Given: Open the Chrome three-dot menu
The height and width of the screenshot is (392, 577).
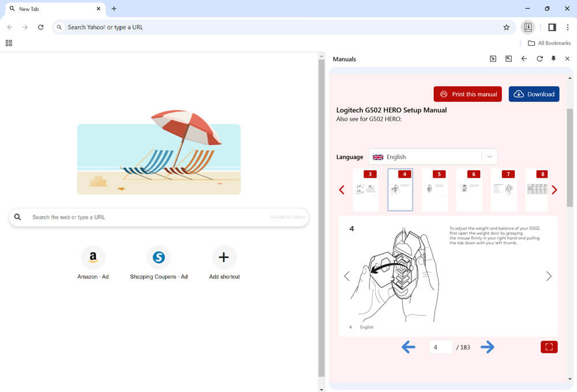Looking at the screenshot, I should [x=567, y=27].
